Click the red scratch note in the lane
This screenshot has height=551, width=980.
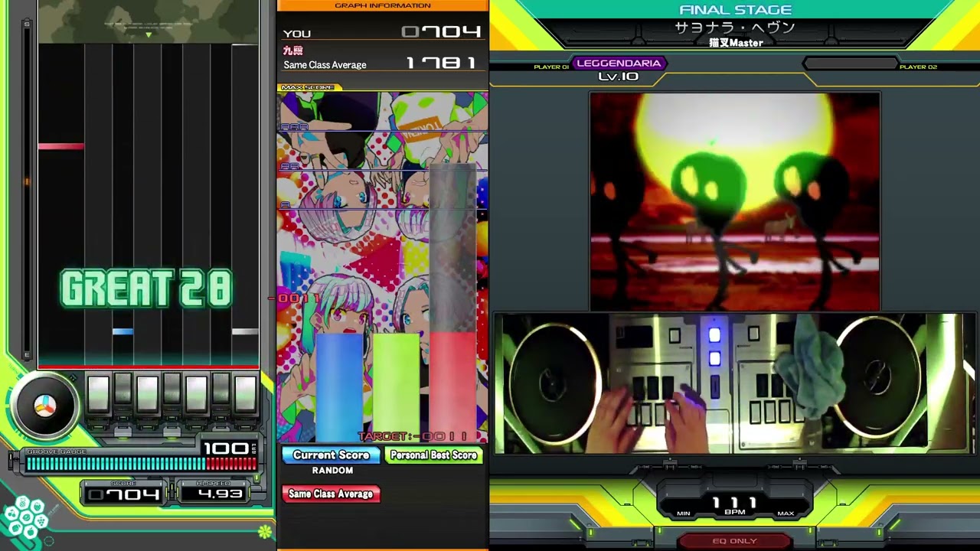point(61,146)
